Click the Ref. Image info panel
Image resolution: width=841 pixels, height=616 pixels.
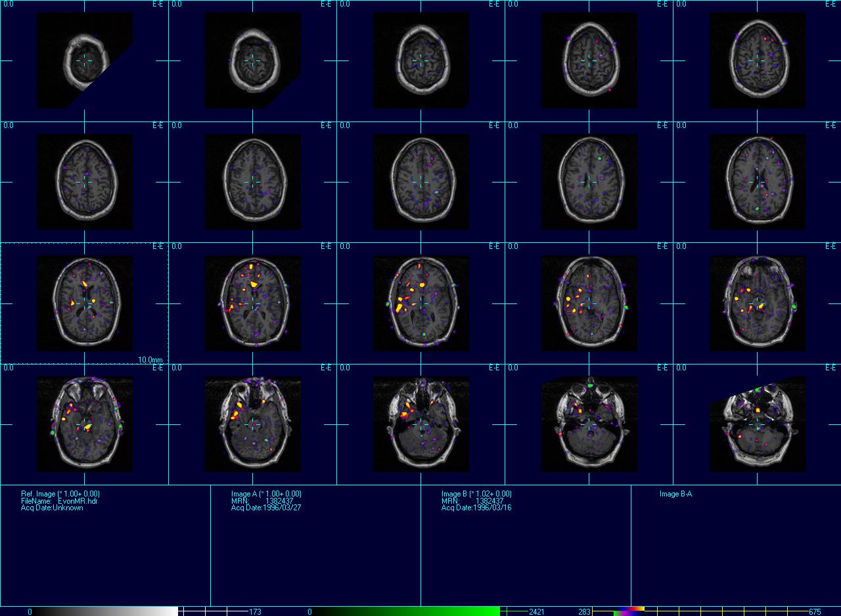click(x=105, y=545)
